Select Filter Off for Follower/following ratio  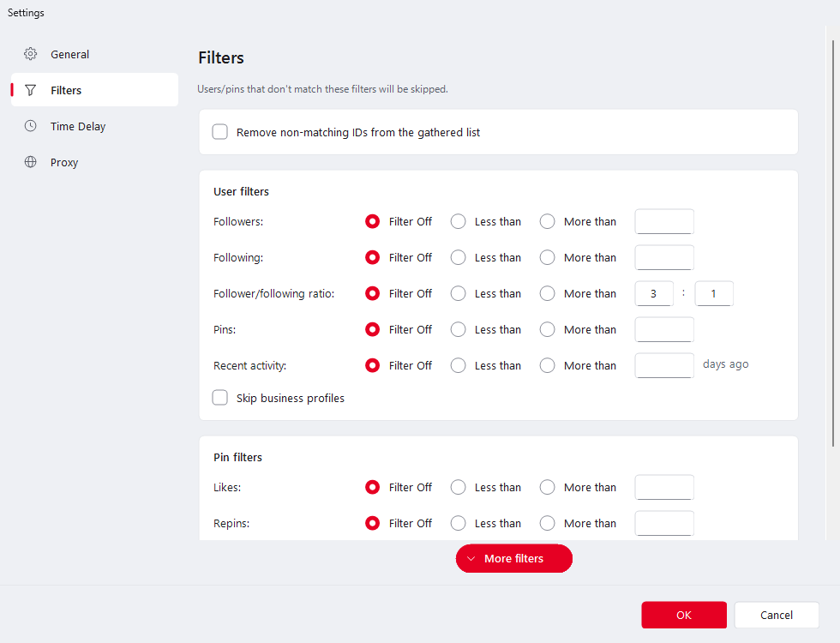tap(372, 293)
